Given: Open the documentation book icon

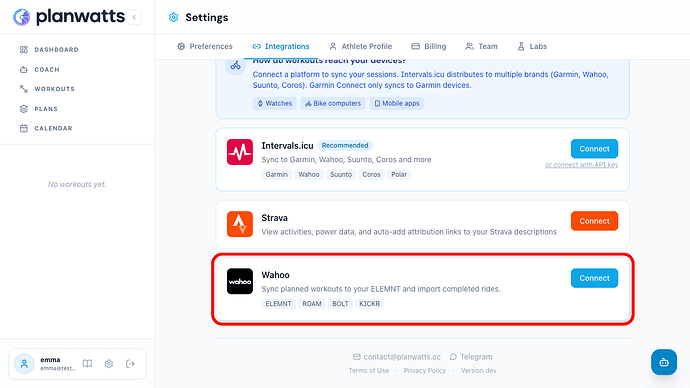Looking at the screenshot, I should click(88, 364).
